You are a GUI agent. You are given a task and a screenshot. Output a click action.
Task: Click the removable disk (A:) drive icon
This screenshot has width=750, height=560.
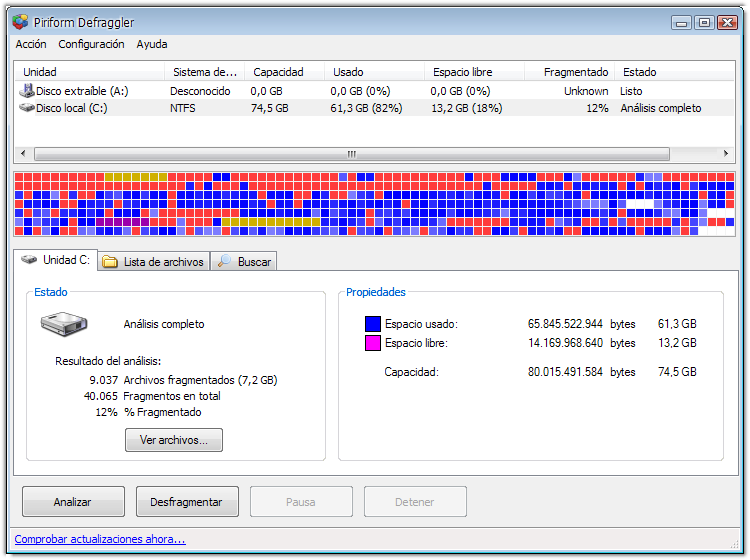(27, 91)
